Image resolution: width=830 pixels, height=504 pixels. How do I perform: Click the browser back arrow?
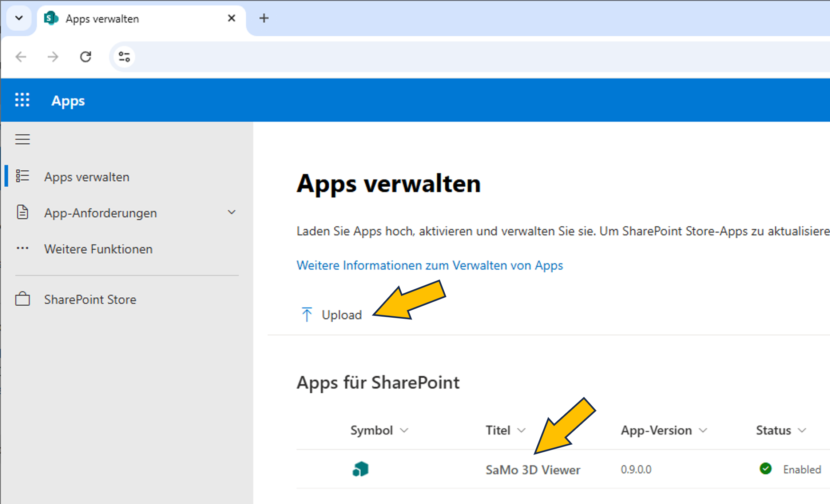point(21,57)
